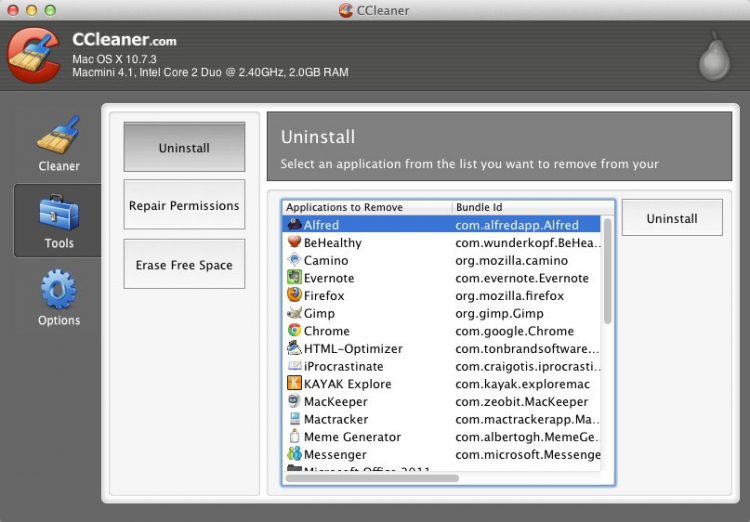
Task: Click the Piriform pear logo
Action: [713, 58]
